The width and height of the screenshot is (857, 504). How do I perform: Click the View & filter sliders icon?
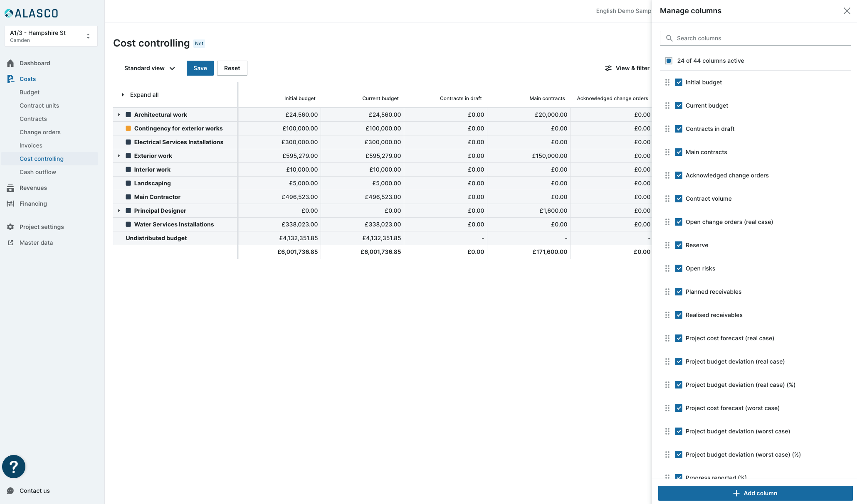pyautogui.click(x=608, y=68)
